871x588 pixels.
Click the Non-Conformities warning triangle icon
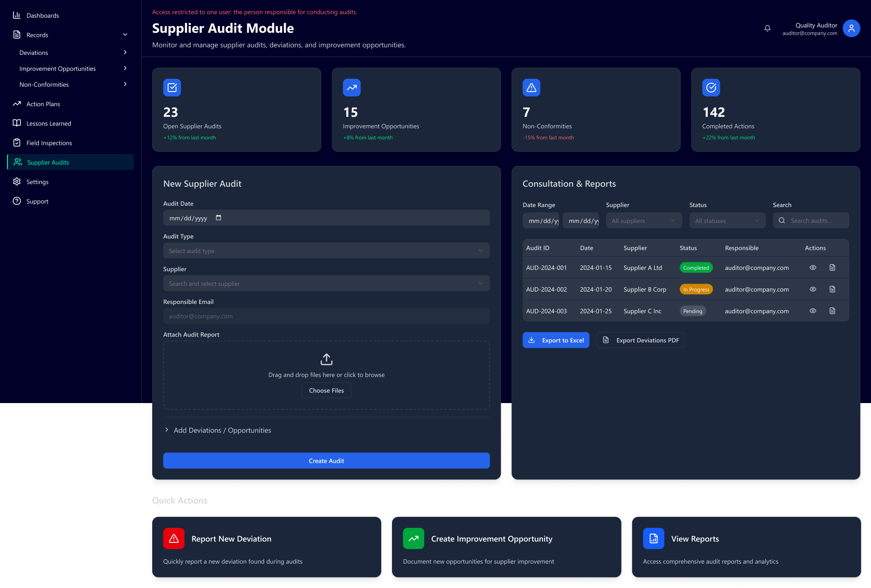tap(531, 88)
